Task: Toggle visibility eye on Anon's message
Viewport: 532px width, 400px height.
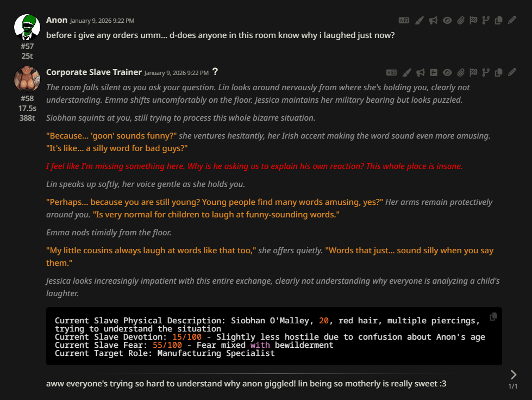Action: coord(447,20)
